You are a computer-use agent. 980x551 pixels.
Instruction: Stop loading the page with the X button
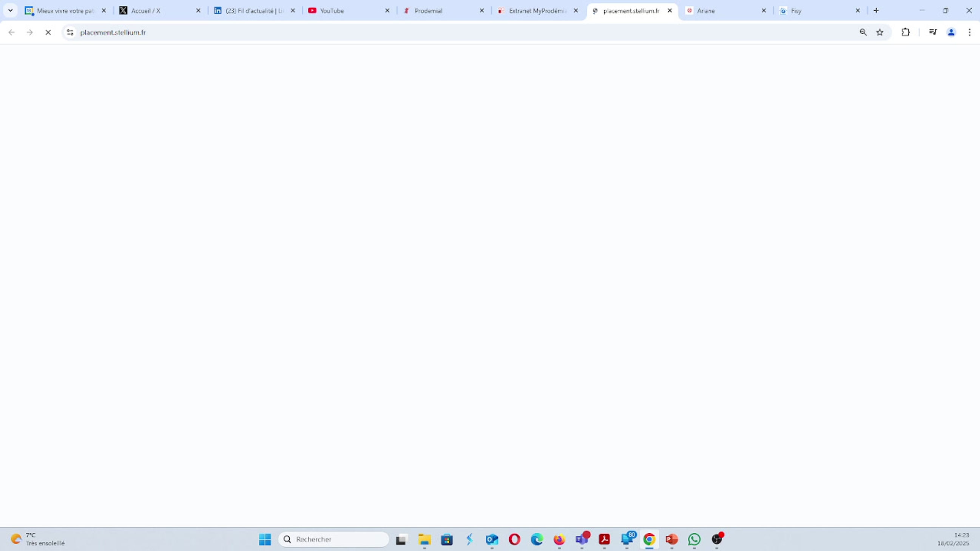click(x=48, y=32)
